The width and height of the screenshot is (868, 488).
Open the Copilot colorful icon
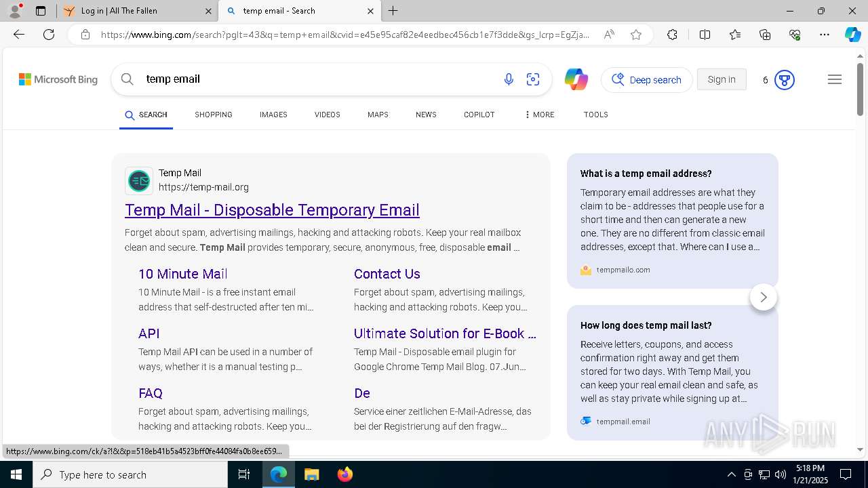pyautogui.click(x=576, y=79)
